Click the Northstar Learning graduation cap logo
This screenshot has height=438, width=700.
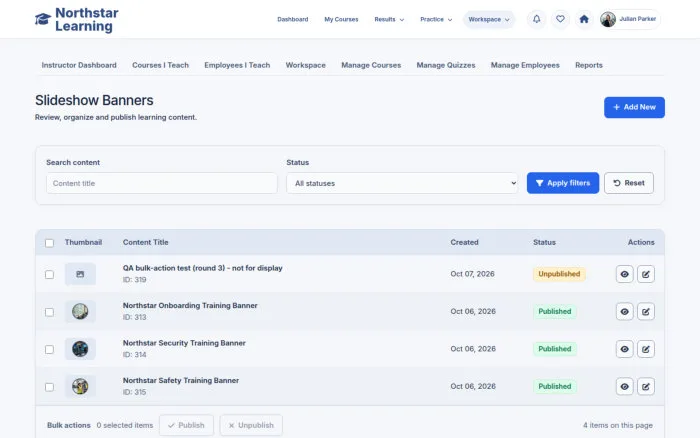coord(43,19)
